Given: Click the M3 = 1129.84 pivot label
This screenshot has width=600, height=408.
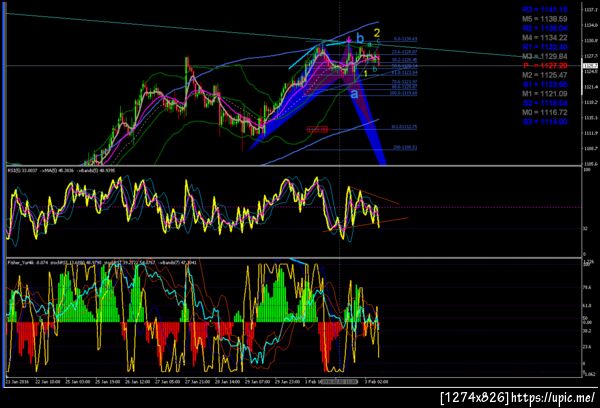Looking at the screenshot, I should [545, 56].
